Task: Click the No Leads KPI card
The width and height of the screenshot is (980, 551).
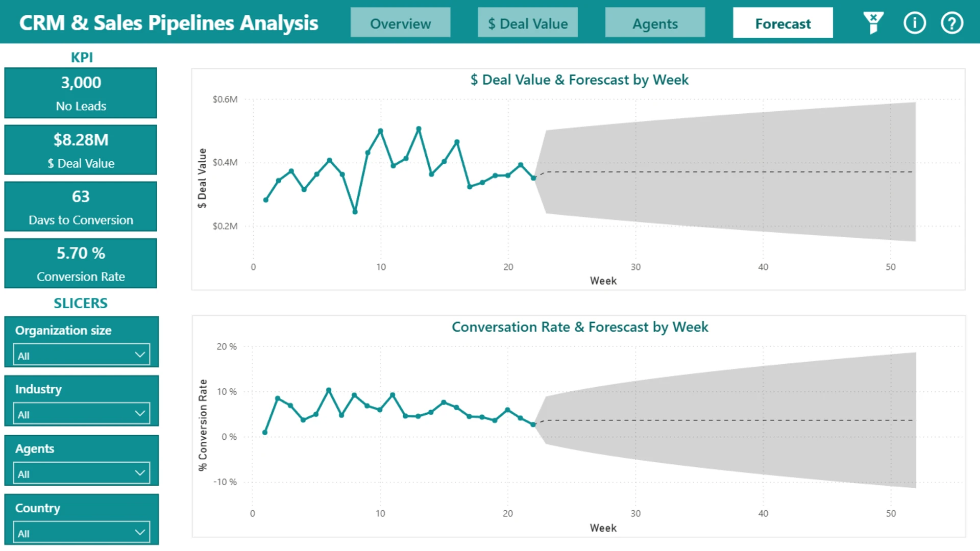Action: 81,93
